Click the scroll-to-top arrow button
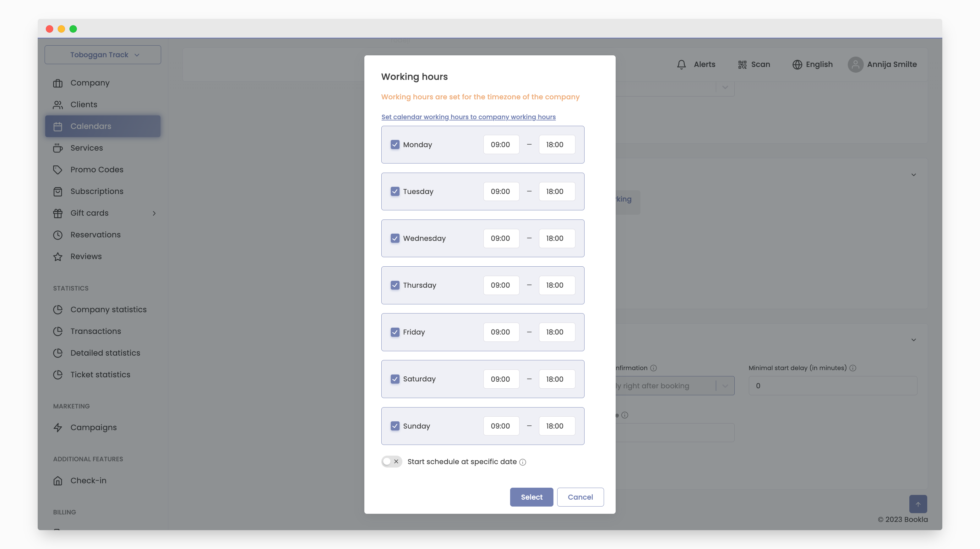Screen dimensions: 980x549 tap(917, 504)
